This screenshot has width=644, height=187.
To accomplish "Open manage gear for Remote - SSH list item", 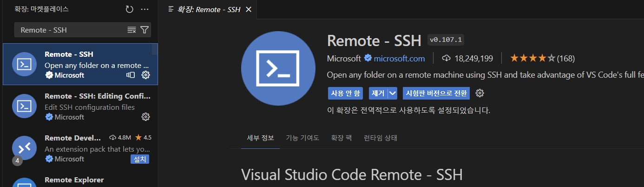I will pos(145,75).
